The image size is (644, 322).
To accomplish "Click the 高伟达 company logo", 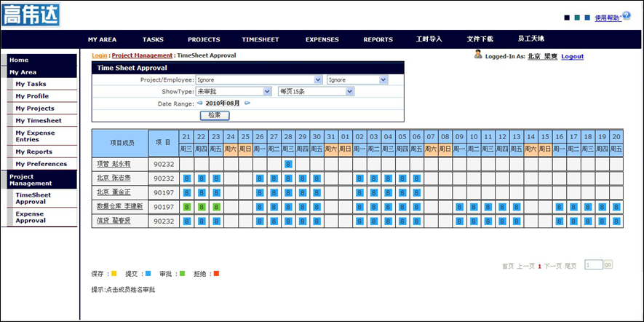I will (x=31, y=15).
